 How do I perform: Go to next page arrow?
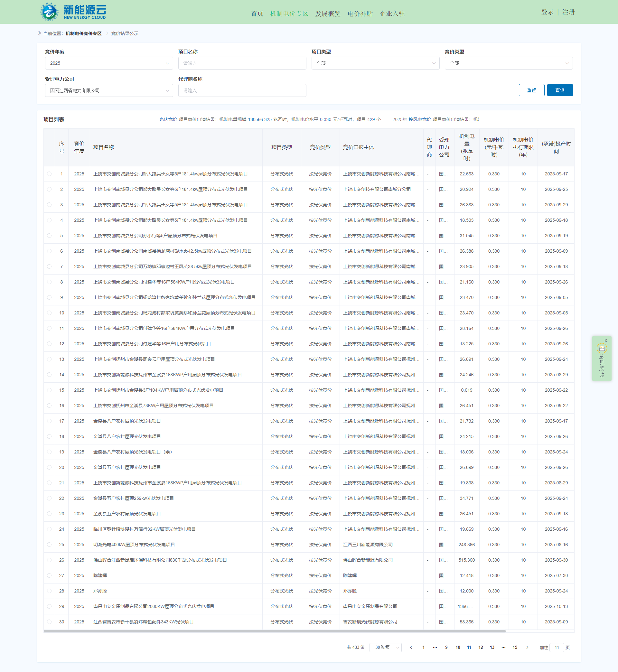tap(527, 648)
